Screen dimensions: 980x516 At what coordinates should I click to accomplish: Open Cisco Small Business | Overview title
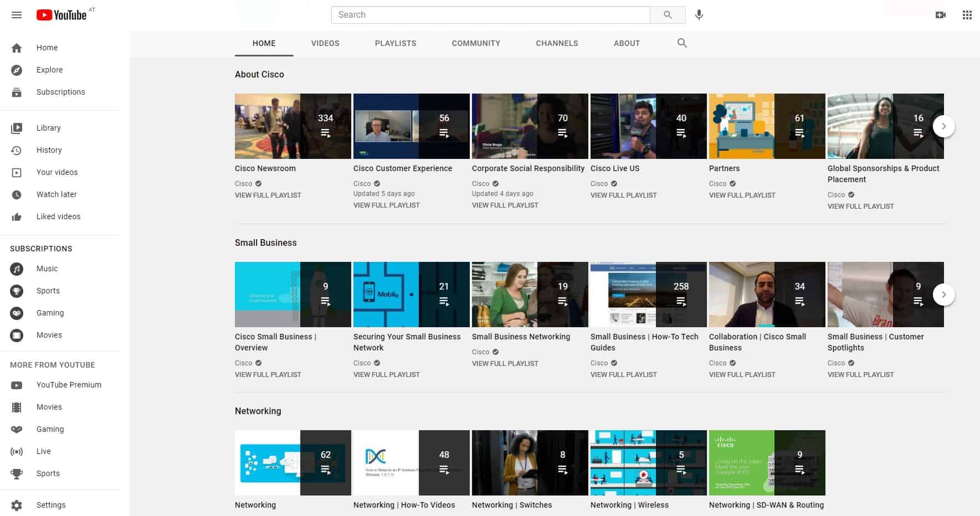(x=275, y=342)
